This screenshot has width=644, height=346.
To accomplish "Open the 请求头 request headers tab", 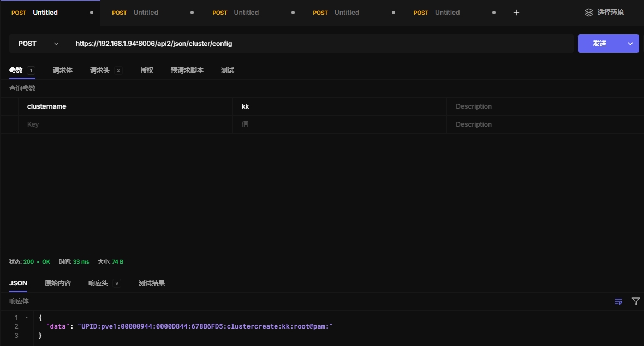I will pyautogui.click(x=100, y=70).
